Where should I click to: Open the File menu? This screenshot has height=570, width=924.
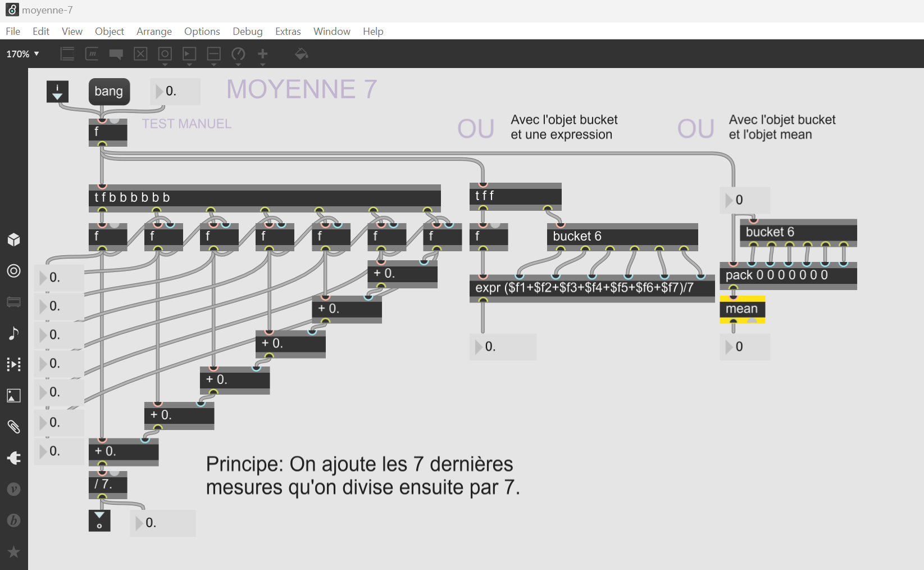(13, 31)
